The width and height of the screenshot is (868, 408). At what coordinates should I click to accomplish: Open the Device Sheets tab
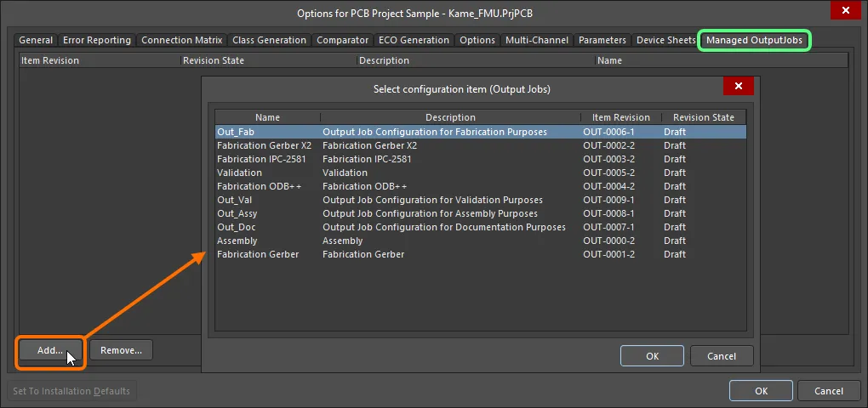pyautogui.click(x=665, y=40)
